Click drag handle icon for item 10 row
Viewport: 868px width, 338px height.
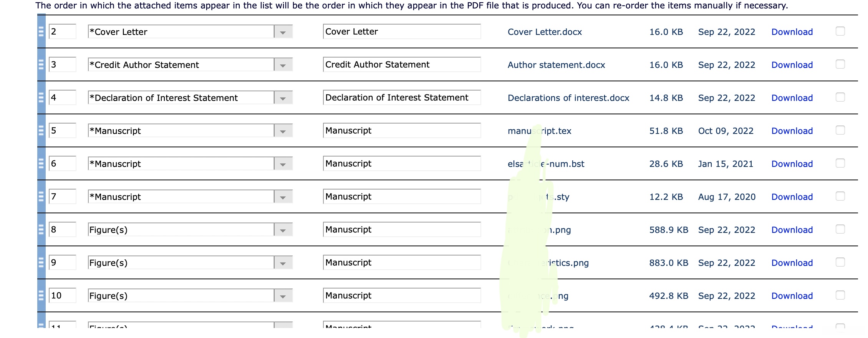tap(41, 295)
